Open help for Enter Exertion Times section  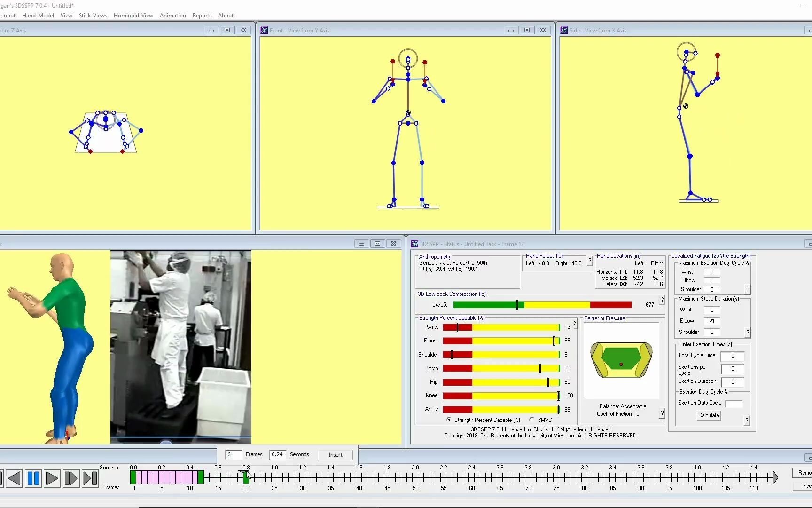[x=747, y=420]
